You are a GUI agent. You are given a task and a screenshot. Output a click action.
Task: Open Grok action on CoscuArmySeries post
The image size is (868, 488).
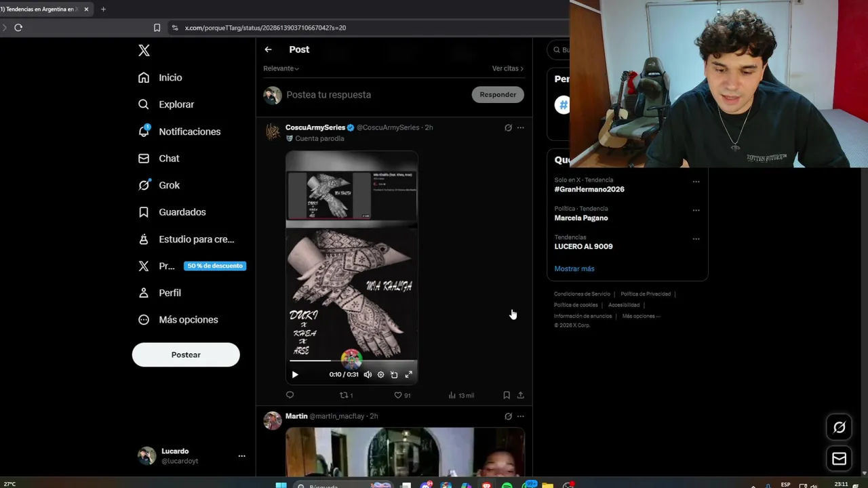pyautogui.click(x=508, y=127)
